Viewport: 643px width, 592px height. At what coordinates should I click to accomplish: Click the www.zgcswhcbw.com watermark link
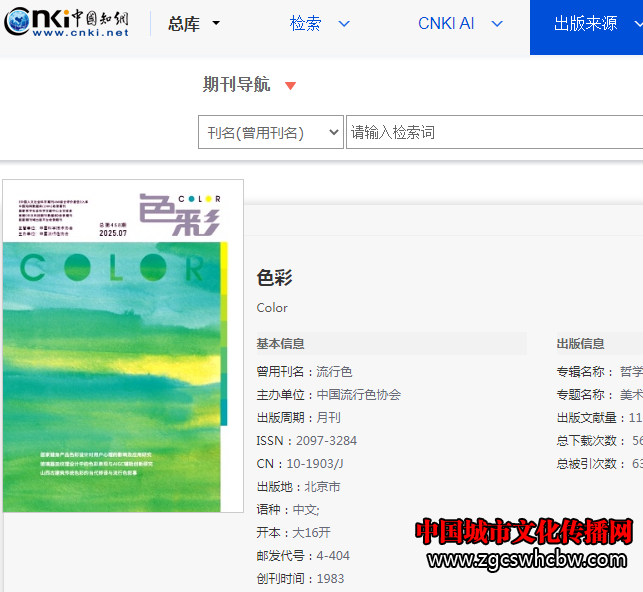coord(528,561)
